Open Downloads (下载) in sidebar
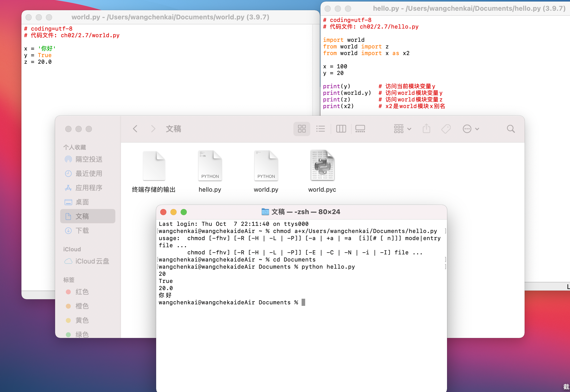Screen dimensions: 570x392 click(82, 231)
